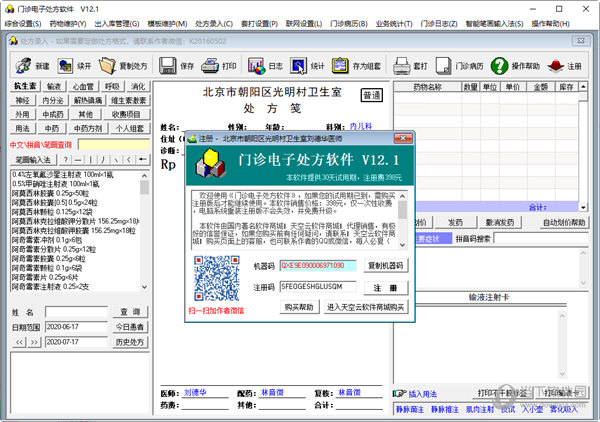Select 阿莫西林颗粒 0.125g×12袋 in drug list
Image resolution: width=600 pixels, height=422 pixels.
coord(52,212)
